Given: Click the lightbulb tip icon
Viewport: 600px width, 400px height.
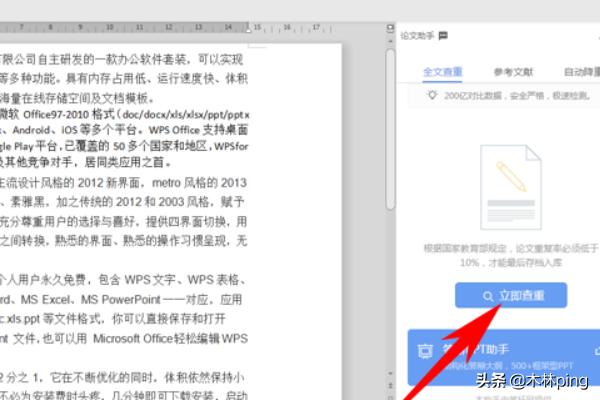Looking at the screenshot, I should pos(431,95).
